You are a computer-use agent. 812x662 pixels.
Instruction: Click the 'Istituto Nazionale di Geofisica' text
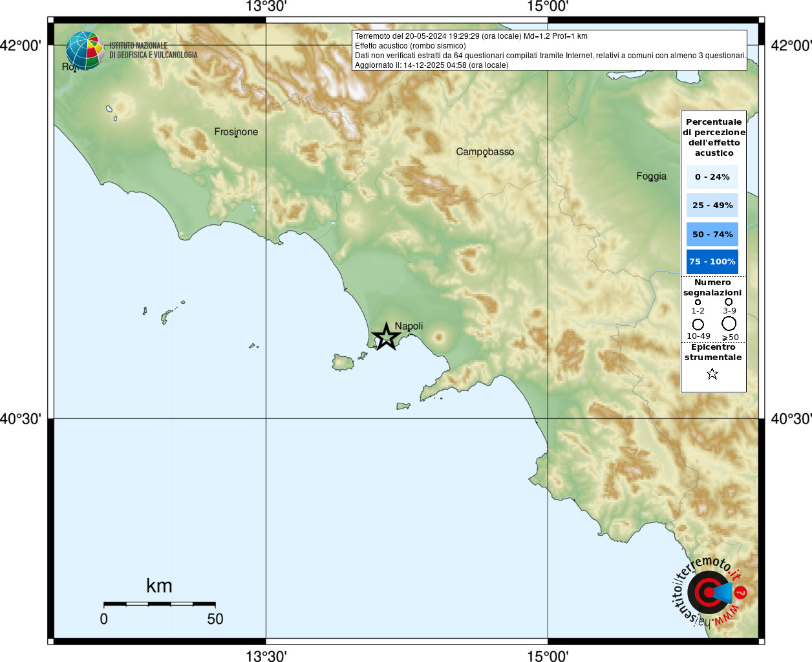(x=153, y=50)
